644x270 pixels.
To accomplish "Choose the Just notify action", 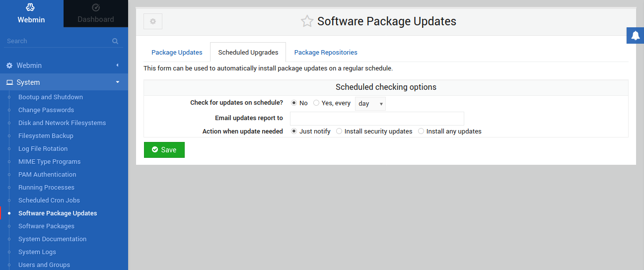I will coord(294,132).
